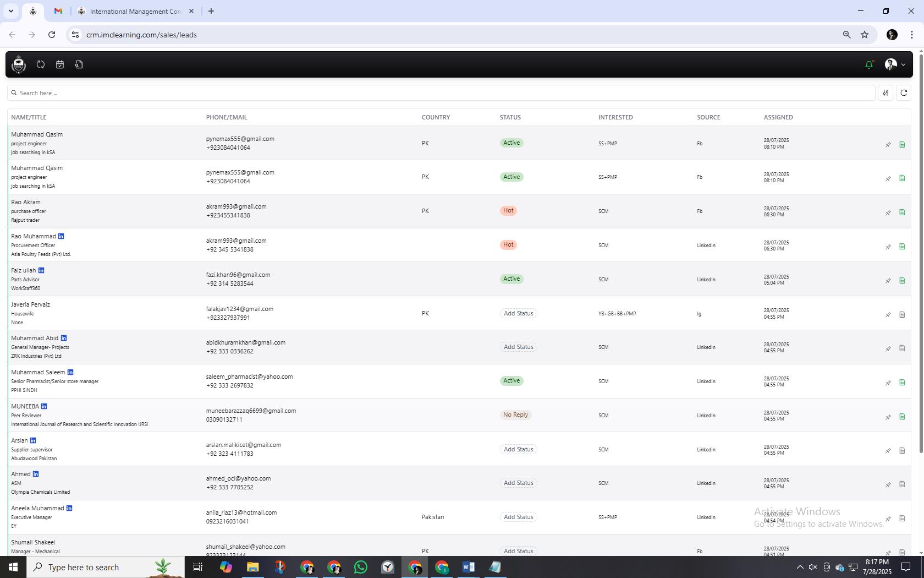Viewport: 924px width, 578px height.
Task: Pin the Faiz ullah lead
Action: [888, 281]
